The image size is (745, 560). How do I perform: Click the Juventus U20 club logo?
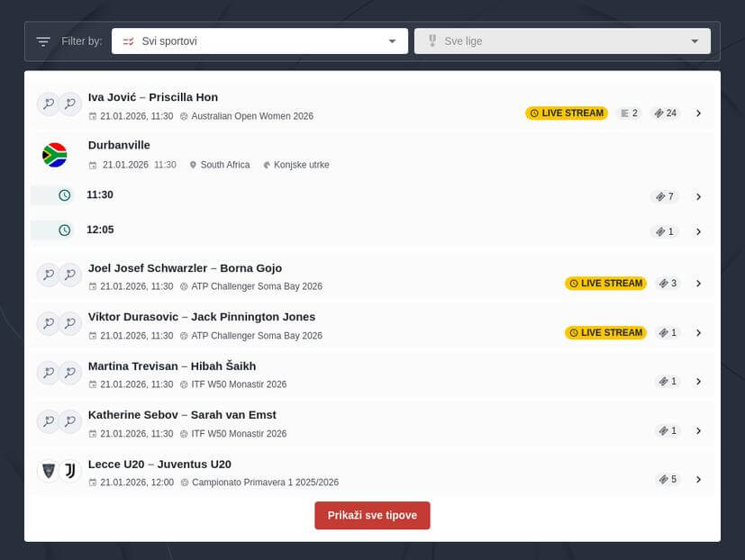[x=70, y=471]
